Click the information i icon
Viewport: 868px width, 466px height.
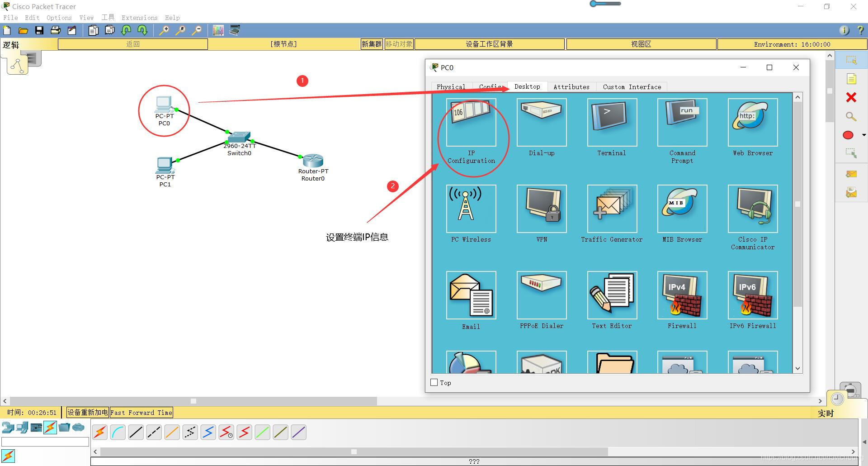pyautogui.click(x=844, y=30)
